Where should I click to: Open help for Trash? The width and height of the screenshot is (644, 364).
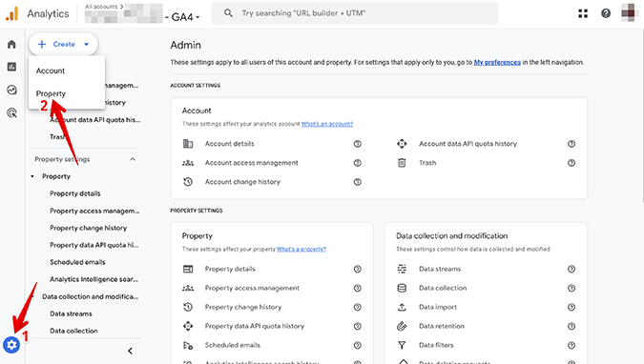[571, 163]
